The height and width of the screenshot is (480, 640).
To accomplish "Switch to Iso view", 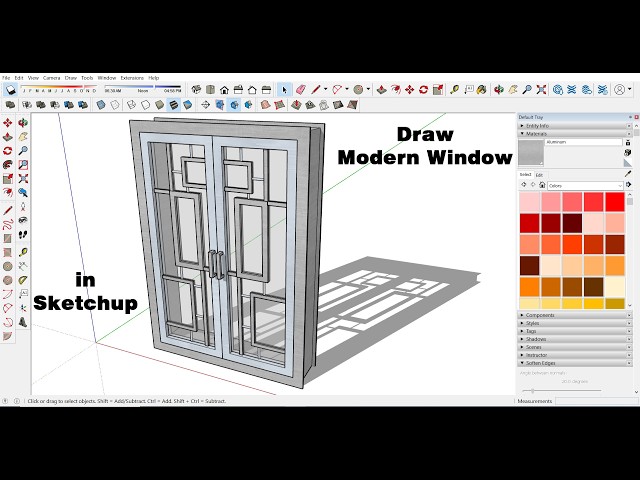I will pyautogui.click(x=196, y=89).
